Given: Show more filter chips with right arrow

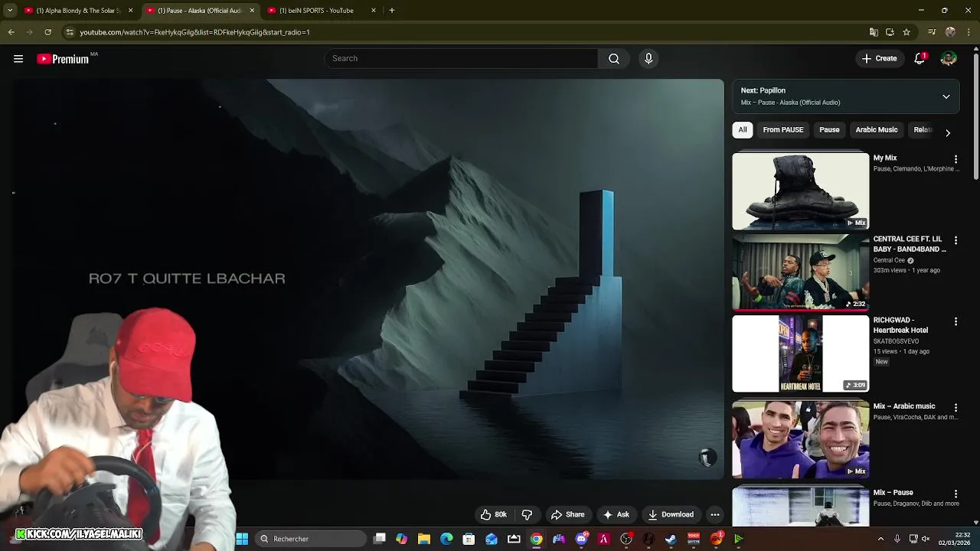Looking at the screenshot, I should tap(948, 132).
